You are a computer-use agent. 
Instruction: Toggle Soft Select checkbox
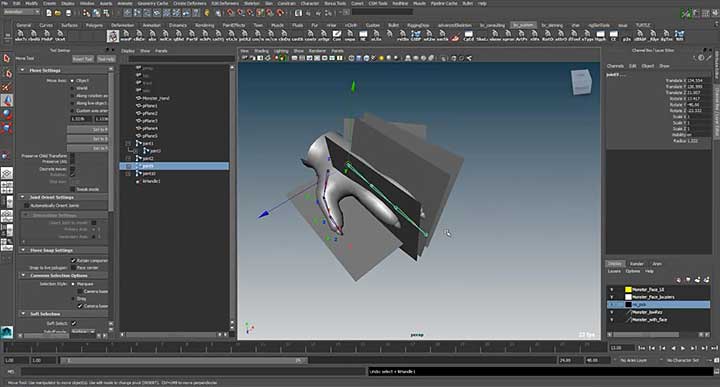[x=73, y=323]
